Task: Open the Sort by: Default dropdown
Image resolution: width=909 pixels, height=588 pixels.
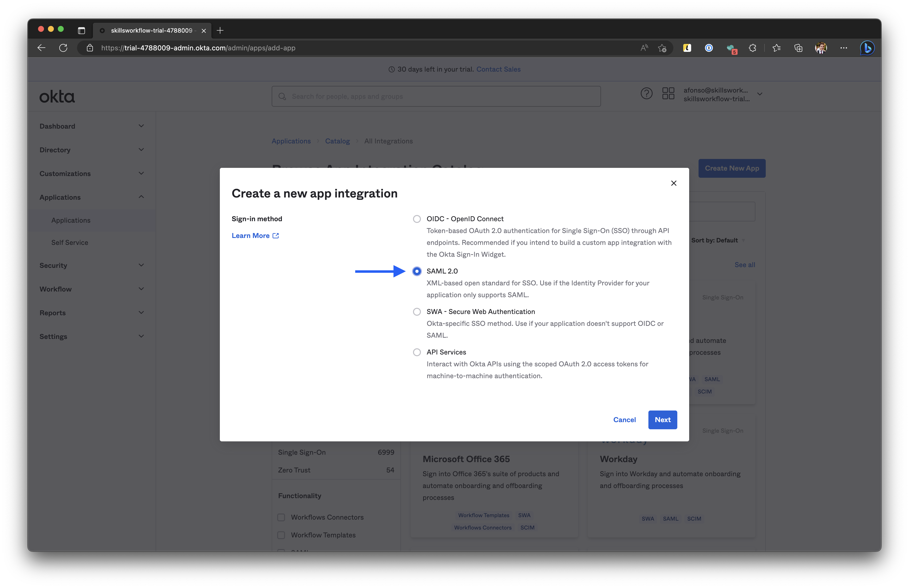Action: [718, 240]
